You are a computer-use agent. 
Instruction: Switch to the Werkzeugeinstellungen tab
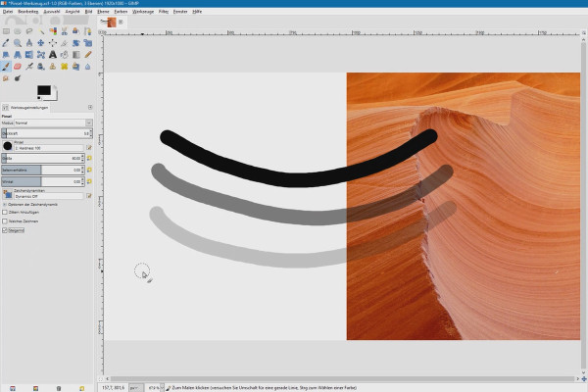(25, 107)
